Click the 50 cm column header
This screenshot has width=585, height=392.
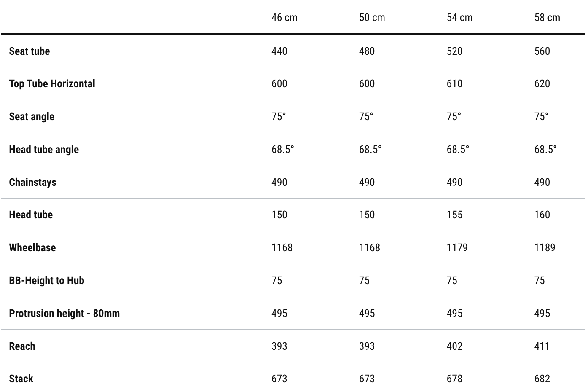pyautogui.click(x=372, y=18)
